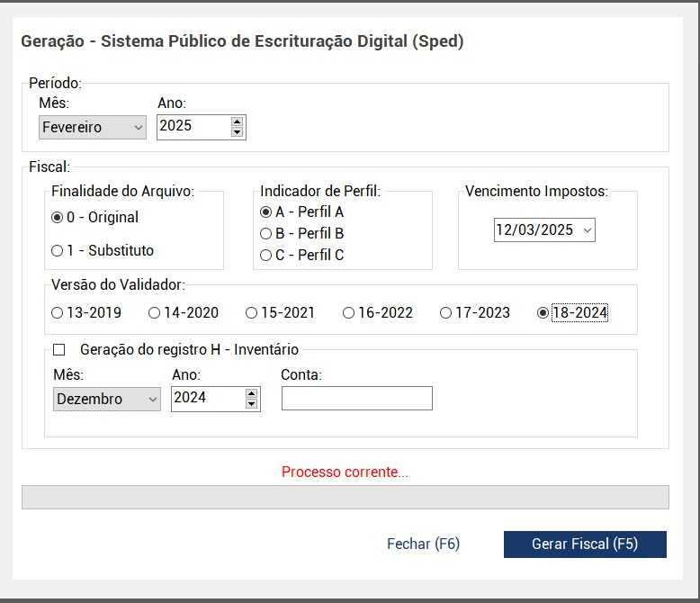Click the Gerar Fiscal (F5) button
Image resolution: width=700 pixels, height=603 pixels.
(x=585, y=544)
